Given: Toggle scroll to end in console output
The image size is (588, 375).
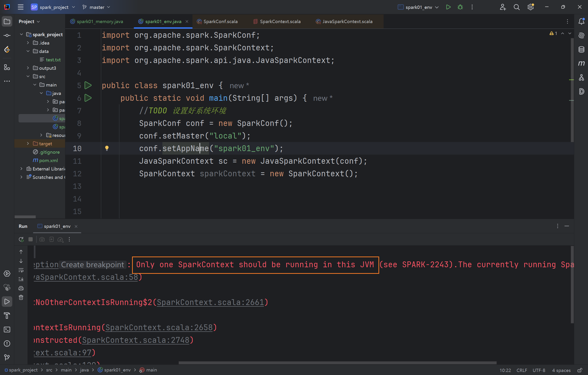Looking at the screenshot, I should 21,279.
